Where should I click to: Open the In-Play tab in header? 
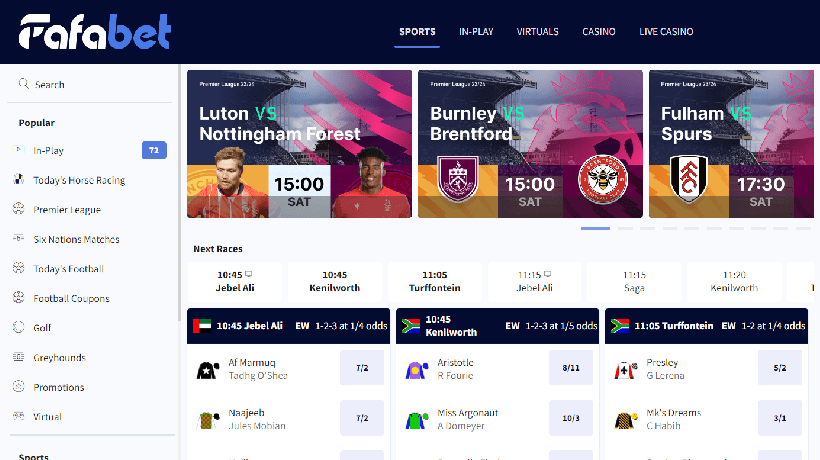pyautogui.click(x=476, y=32)
